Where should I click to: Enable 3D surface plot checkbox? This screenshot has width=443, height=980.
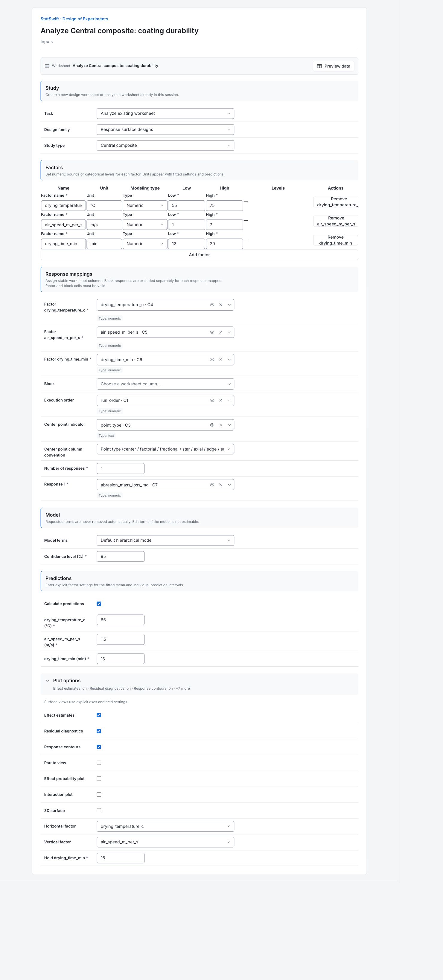(x=99, y=810)
